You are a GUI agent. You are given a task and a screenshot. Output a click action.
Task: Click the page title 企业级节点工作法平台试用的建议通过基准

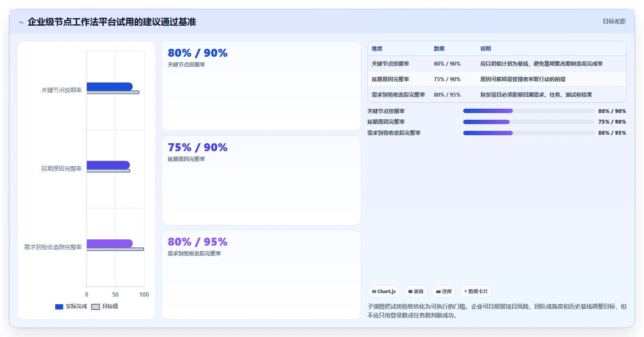click(x=112, y=22)
